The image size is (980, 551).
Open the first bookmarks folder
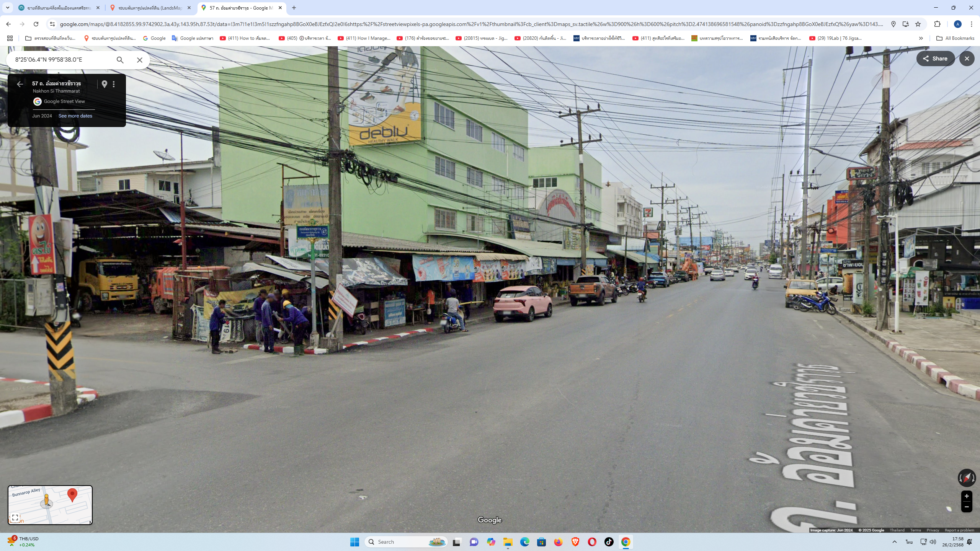click(50, 38)
